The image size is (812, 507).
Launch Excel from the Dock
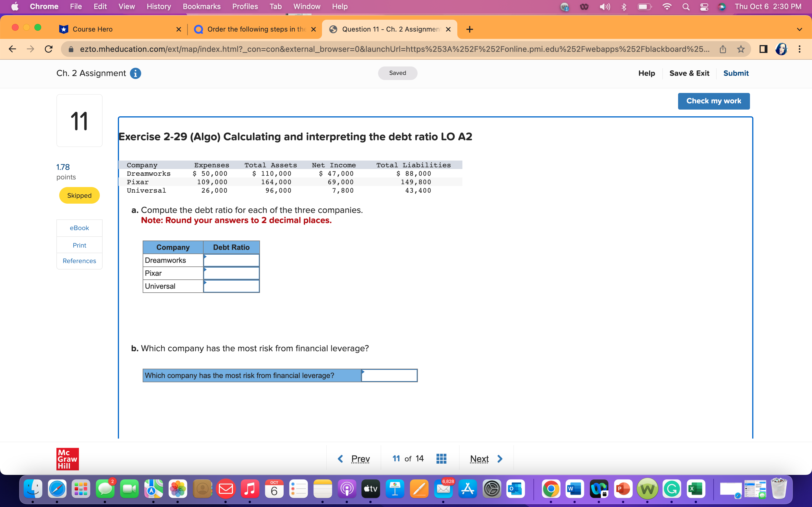point(696,489)
